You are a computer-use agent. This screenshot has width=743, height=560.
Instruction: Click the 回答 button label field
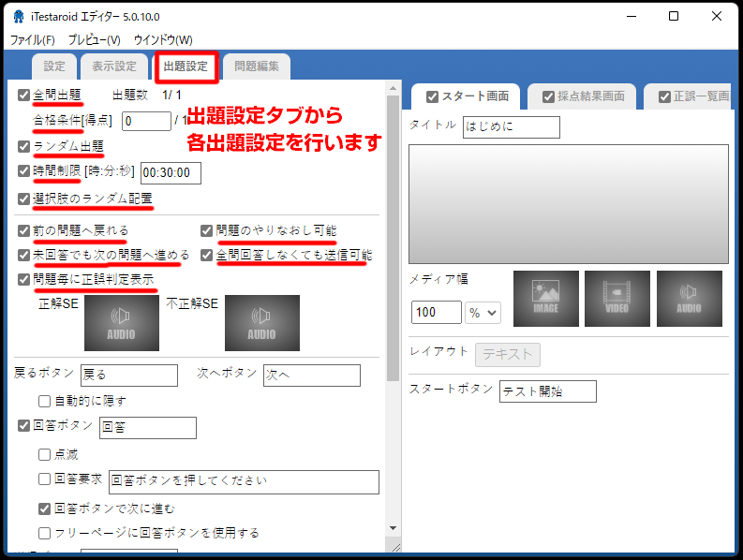tap(148, 428)
